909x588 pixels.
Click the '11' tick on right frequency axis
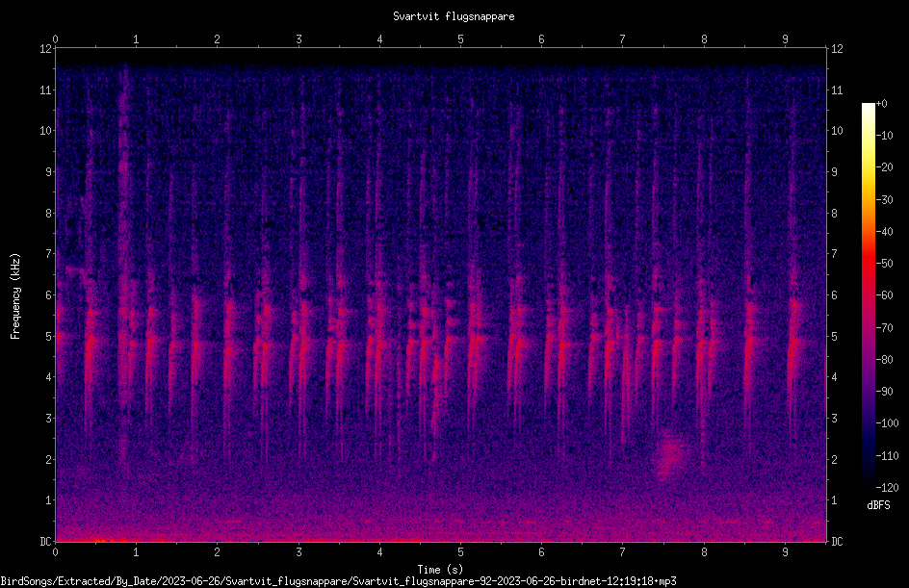coord(837,89)
